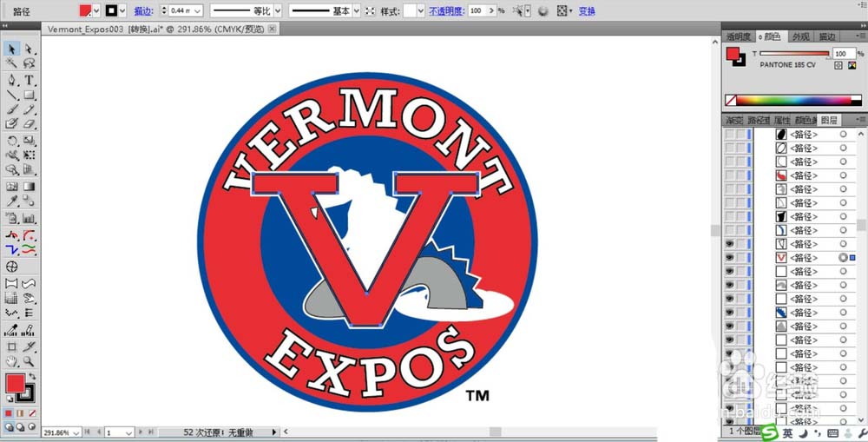
Task: Hide the blue diagonal thumbnail path
Action: click(x=730, y=313)
